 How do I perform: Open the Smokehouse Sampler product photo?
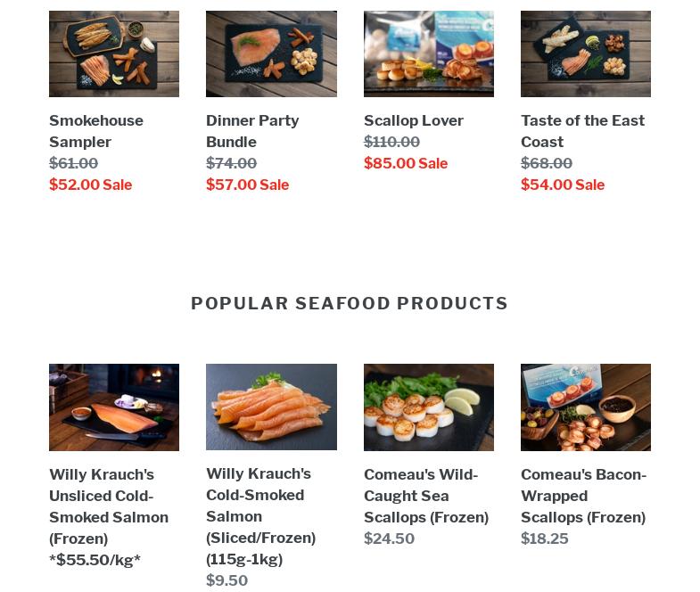click(x=113, y=53)
